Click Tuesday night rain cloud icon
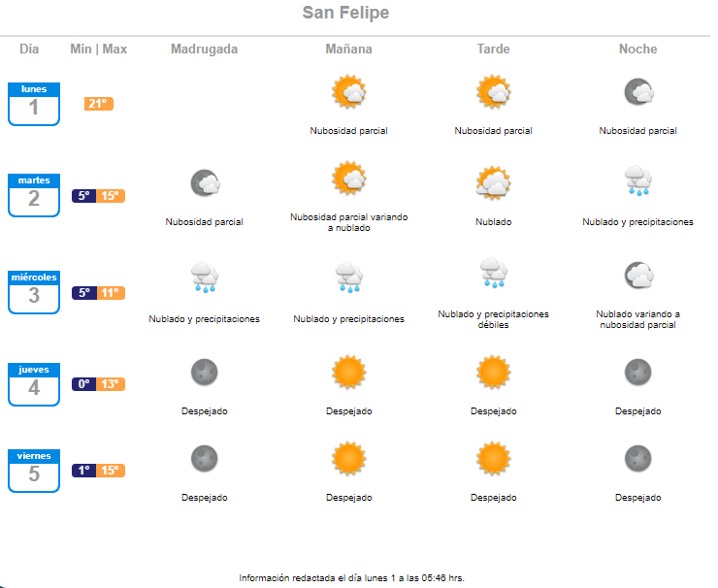This screenshot has width=718, height=588. click(637, 180)
